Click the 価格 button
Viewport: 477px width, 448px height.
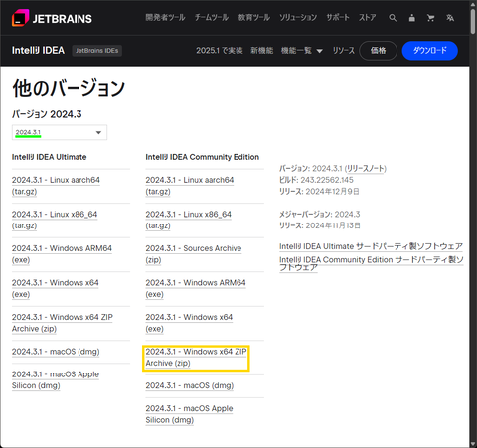(378, 51)
